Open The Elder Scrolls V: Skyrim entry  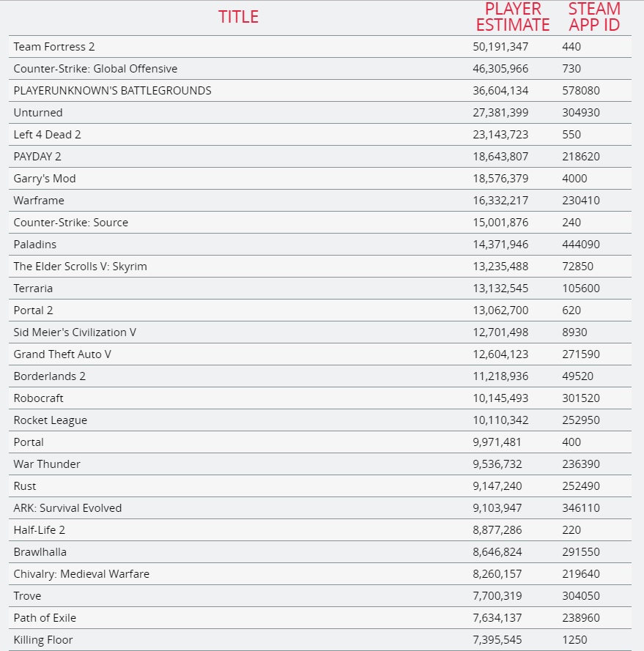tap(80, 267)
